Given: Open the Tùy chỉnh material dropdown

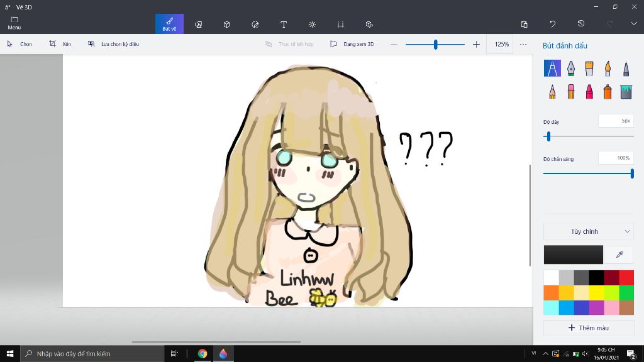Looking at the screenshot, I should click(589, 231).
